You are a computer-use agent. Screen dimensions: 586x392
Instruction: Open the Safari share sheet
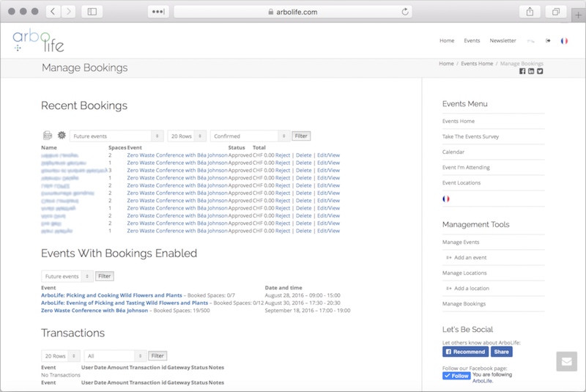pos(530,12)
